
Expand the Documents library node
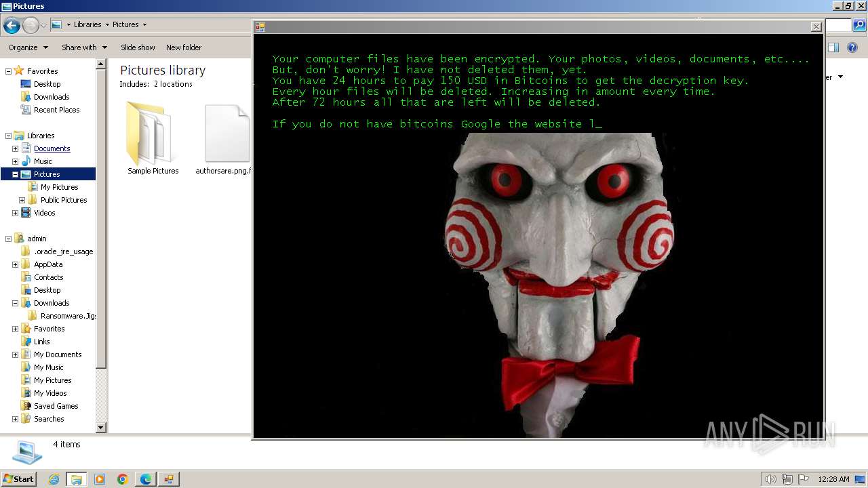(x=15, y=148)
